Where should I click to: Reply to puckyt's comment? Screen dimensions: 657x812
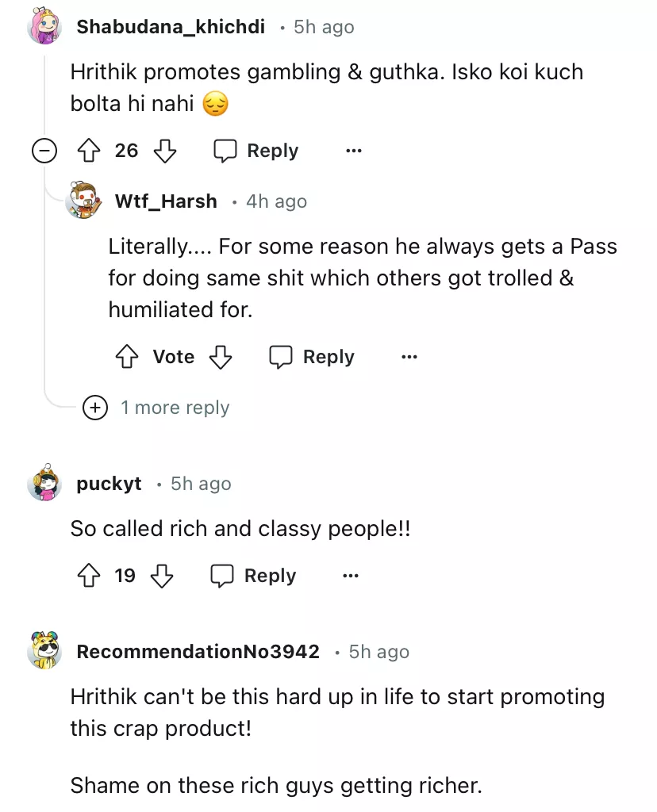point(253,576)
